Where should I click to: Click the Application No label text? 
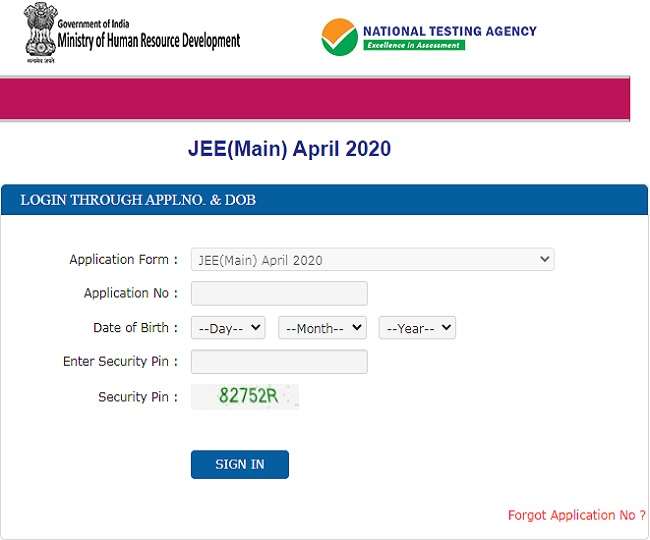coord(131,293)
